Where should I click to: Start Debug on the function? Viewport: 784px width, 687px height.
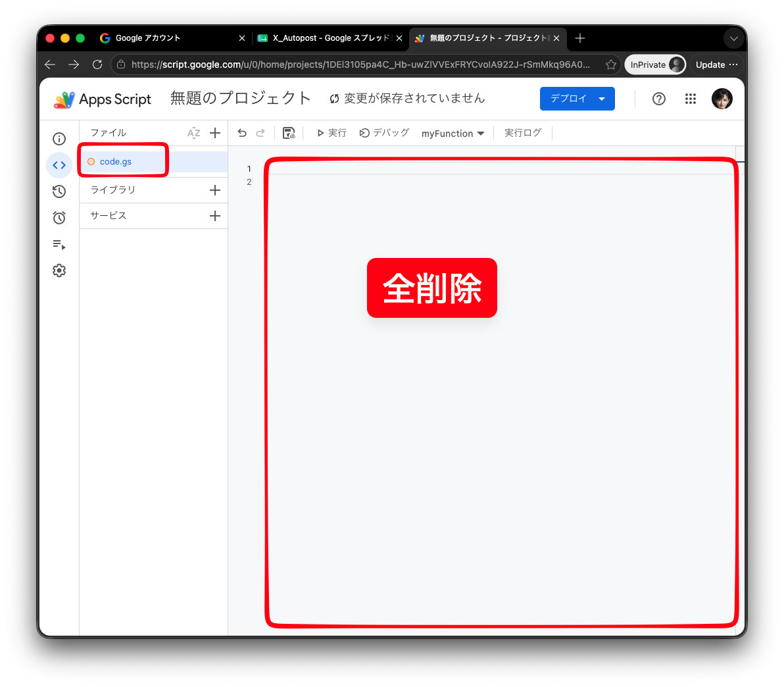(x=385, y=133)
